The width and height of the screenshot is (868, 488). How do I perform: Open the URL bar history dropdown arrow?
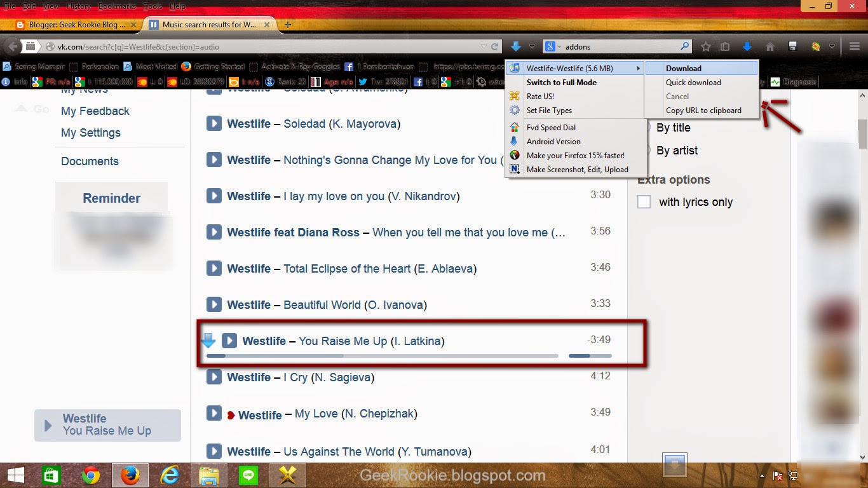coord(484,46)
